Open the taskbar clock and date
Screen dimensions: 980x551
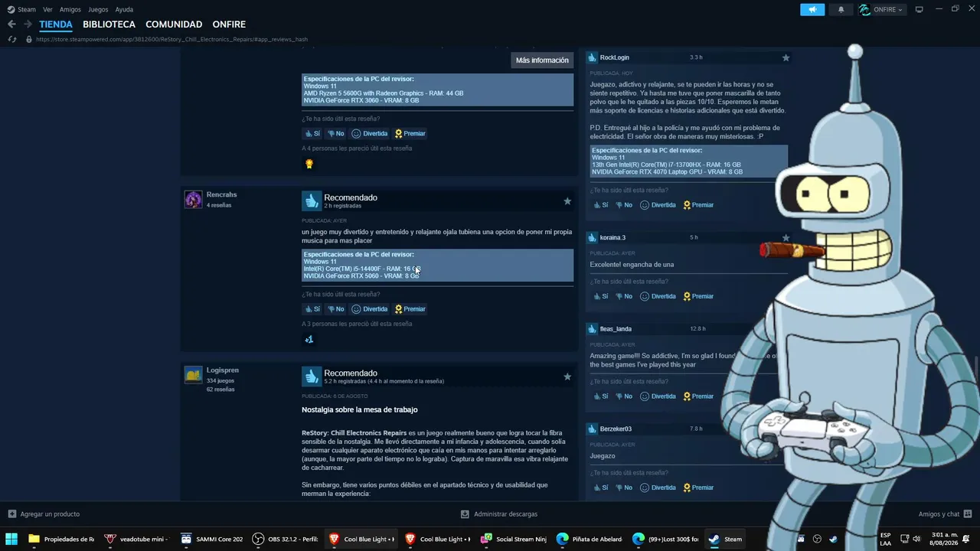pos(942,539)
